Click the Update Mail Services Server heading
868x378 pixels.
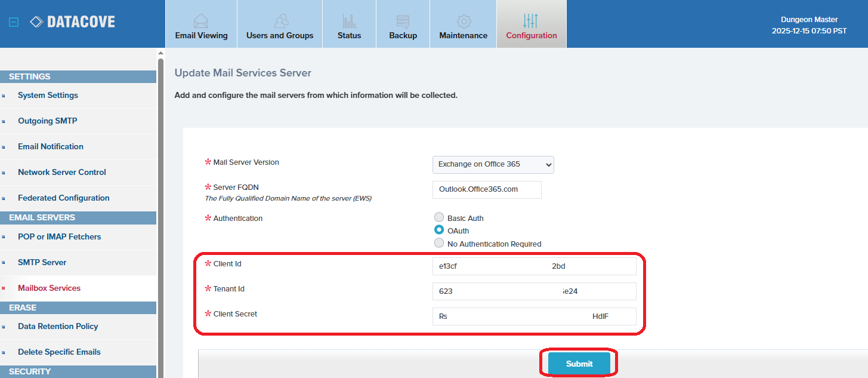click(x=243, y=73)
